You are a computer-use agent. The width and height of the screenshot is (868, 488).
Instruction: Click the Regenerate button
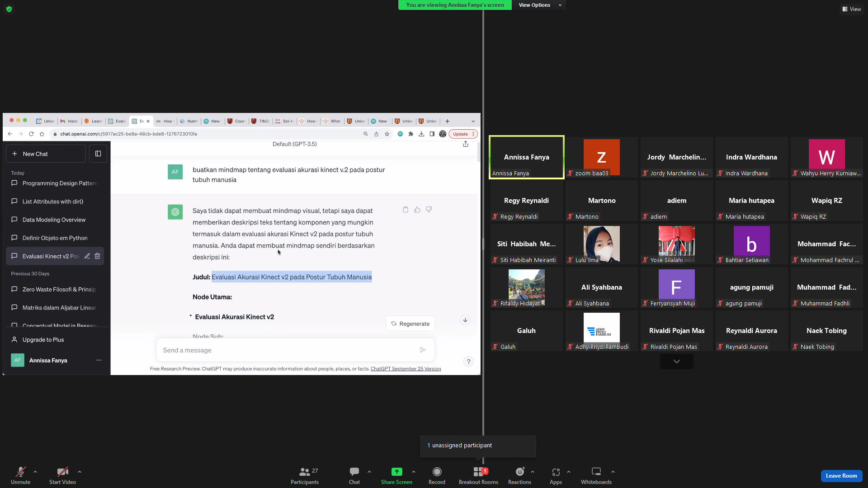tap(410, 324)
